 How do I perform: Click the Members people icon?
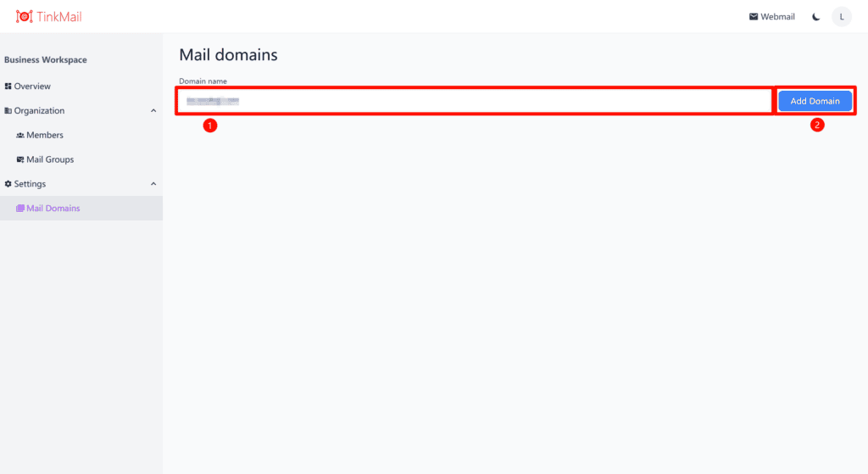[x=20, y=135]
